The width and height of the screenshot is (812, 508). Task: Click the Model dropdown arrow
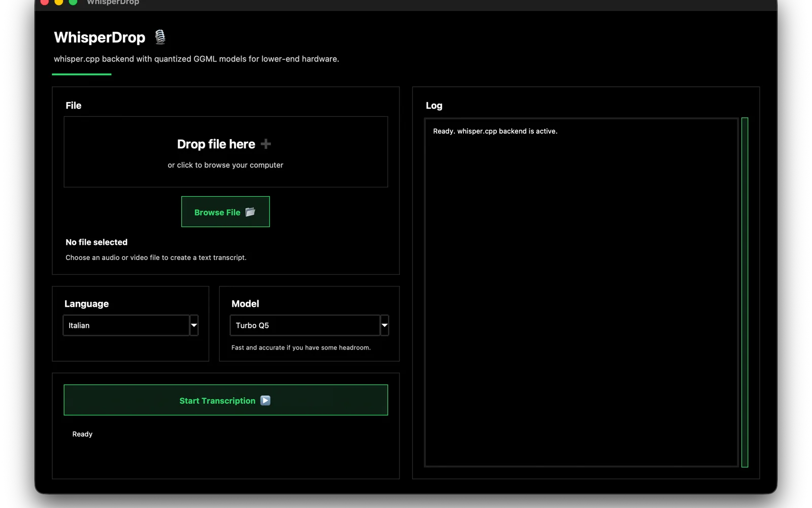pos(385,325)
